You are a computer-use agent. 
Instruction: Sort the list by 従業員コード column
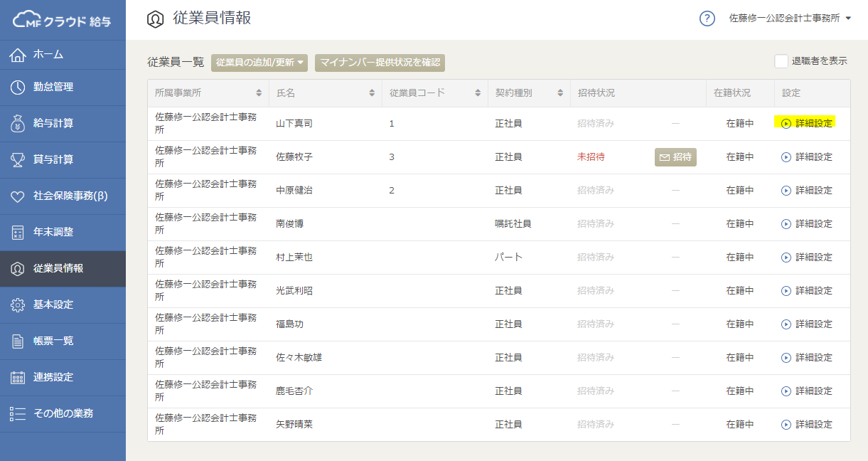[477, 93]
